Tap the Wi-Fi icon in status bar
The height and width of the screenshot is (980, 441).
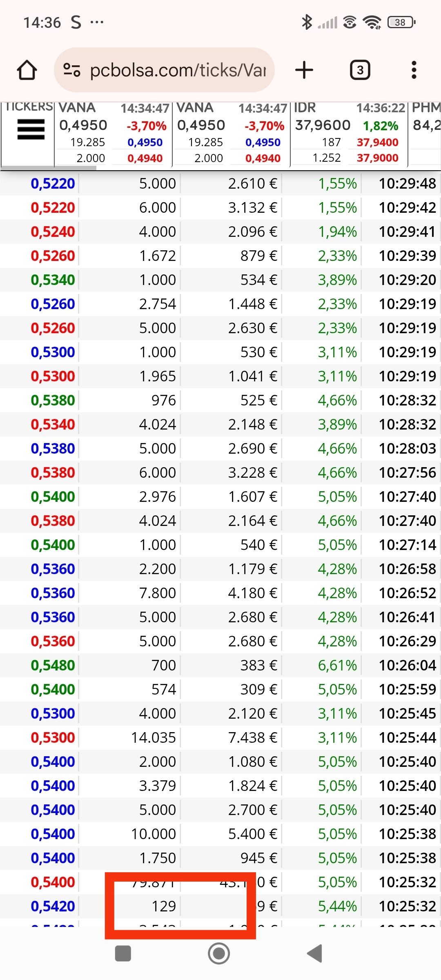coord(372,22)
